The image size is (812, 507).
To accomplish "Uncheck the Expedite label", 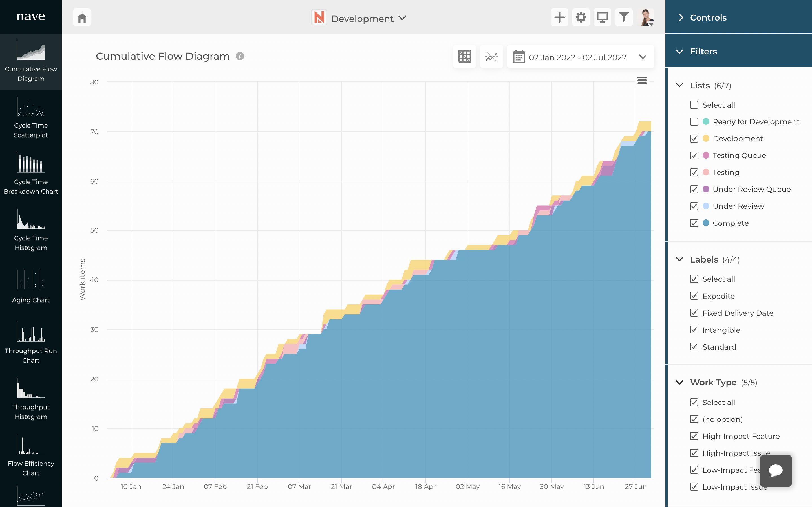I will click(x=694, y=296).
